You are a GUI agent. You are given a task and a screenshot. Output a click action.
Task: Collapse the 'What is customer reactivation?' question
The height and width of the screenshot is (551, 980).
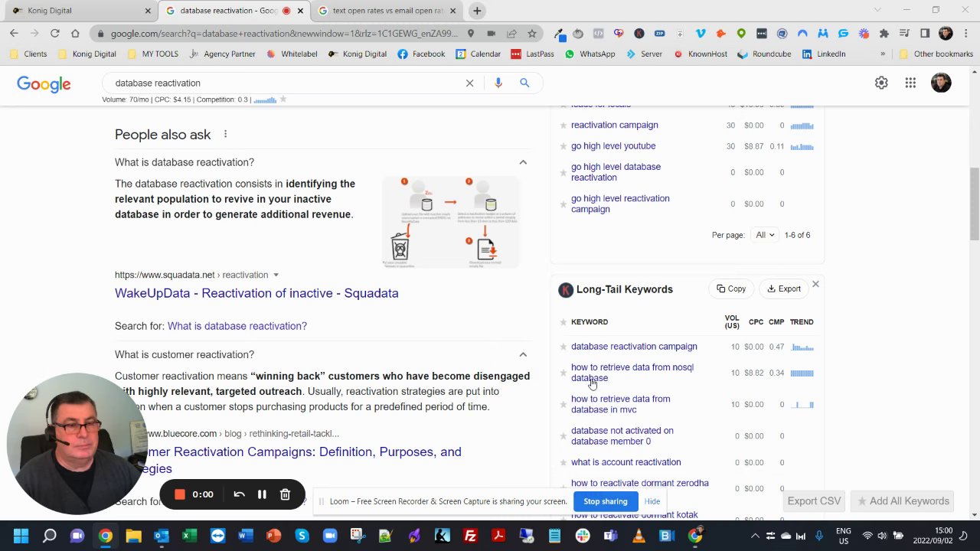click(523, 354)
